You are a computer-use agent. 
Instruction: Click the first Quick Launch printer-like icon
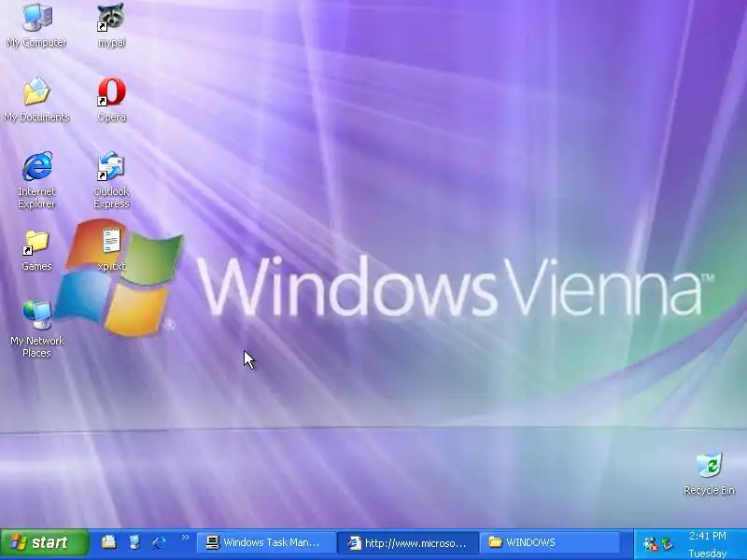(109, 542)
